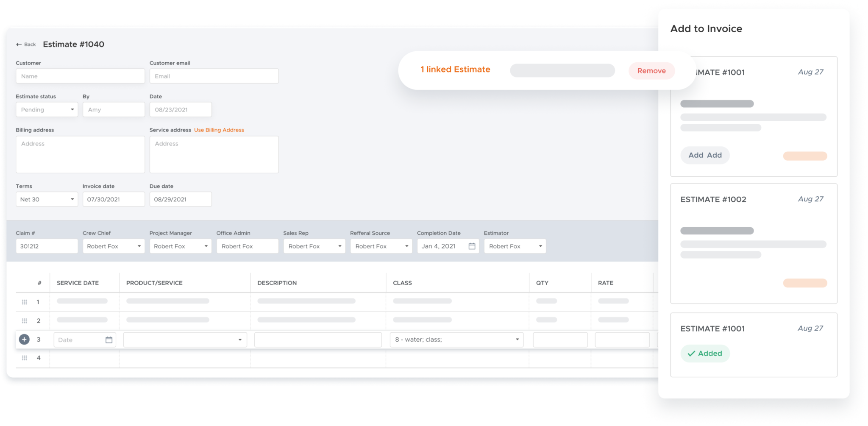Select the Estimate #1002 card
Image resolution: width=868 pixels, height=426 pixels.
coord(754,243)
